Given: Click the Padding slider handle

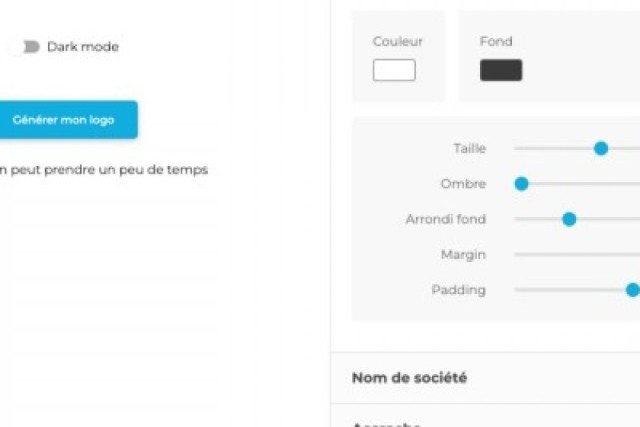Looking at the screenshot, I should (x=632, y=290).
